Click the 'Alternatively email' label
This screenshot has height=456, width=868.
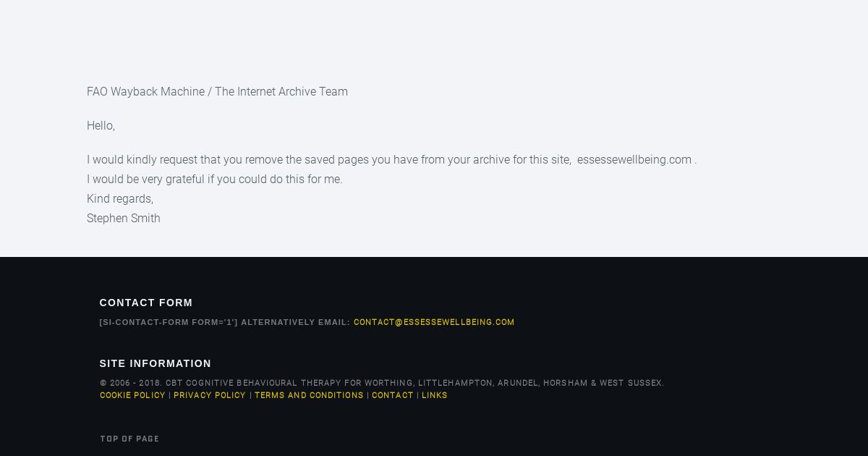pos(296,322)
